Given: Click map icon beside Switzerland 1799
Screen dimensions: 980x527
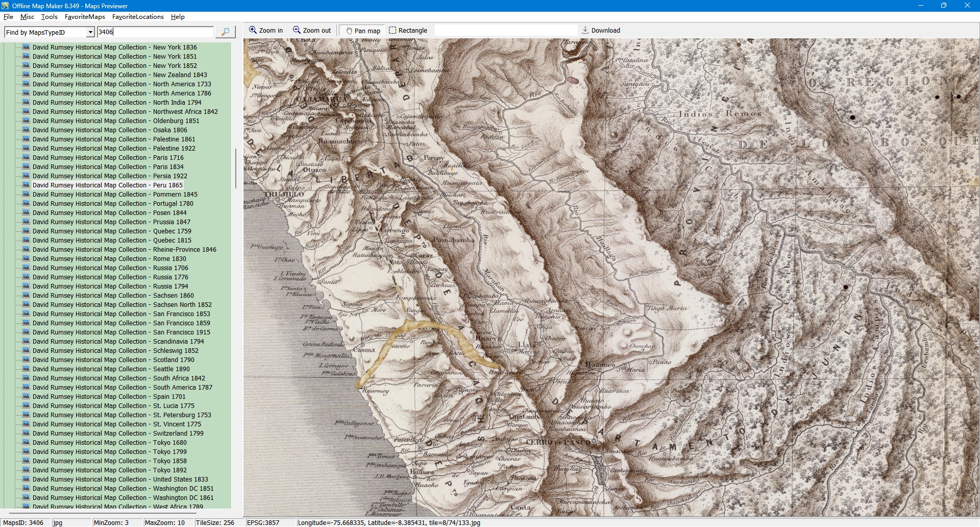Looking at the screenshot, I should coord(26,433).
